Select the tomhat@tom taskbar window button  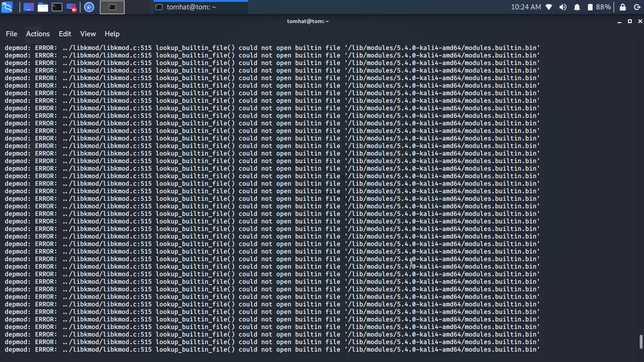pyautogui.click(x=200, y=7)
